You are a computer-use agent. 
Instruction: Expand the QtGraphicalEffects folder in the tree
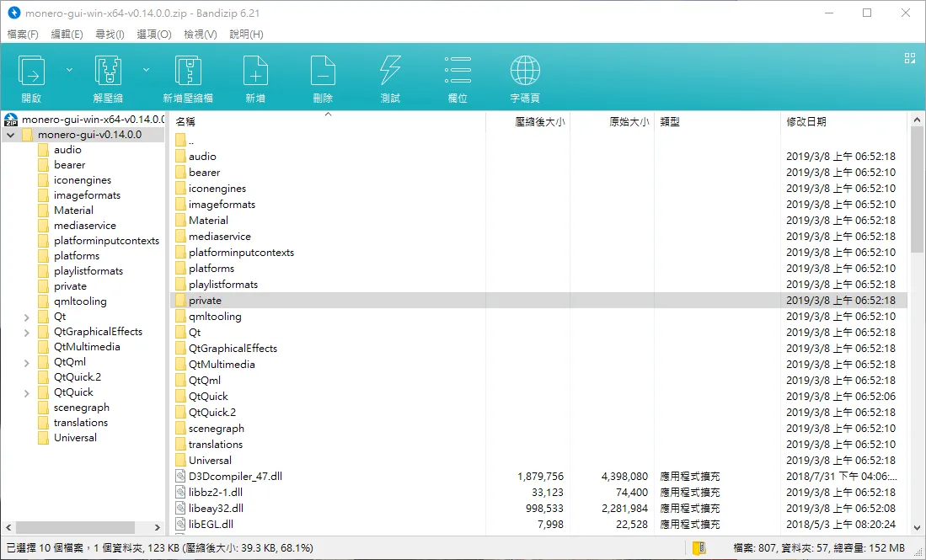27,333
